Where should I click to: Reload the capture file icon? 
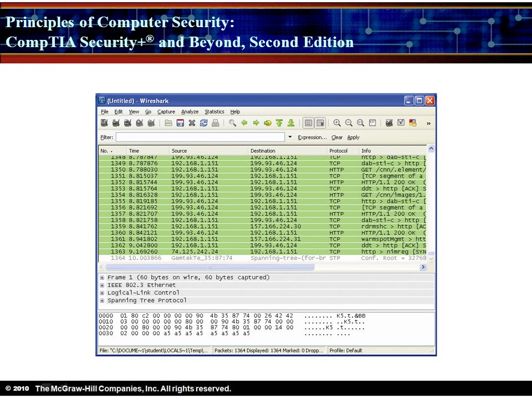[203, 123]
